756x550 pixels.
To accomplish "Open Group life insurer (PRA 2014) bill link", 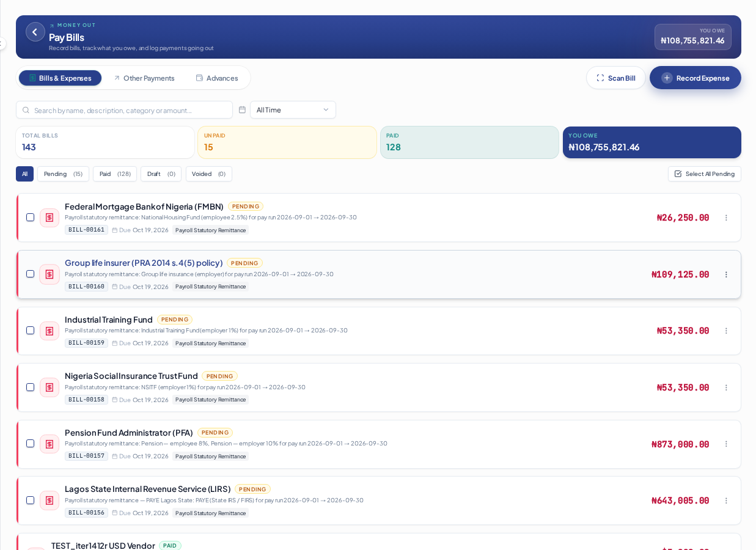I will (x=144, y=263).
